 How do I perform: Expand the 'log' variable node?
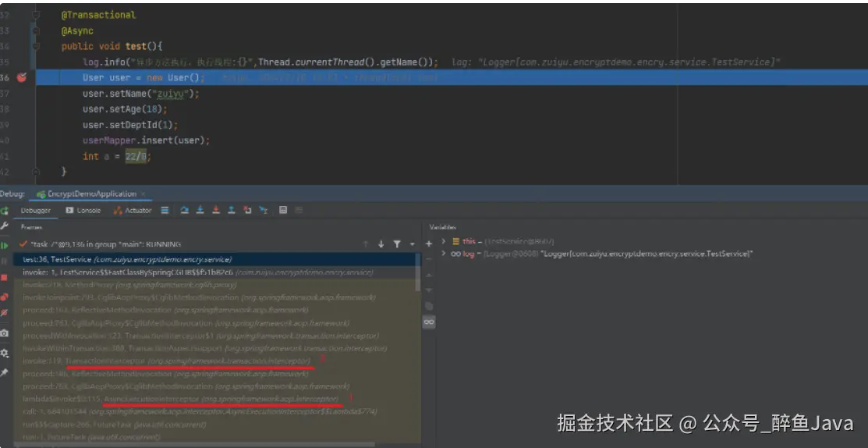[x=444, y=254]
